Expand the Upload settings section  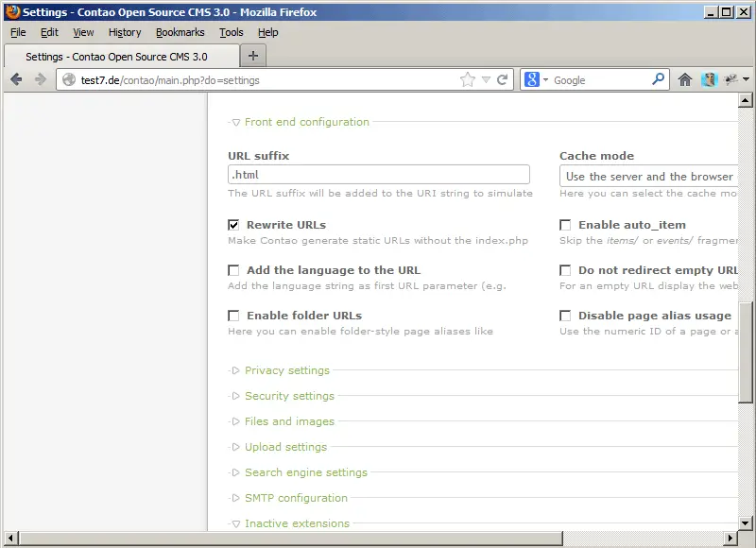point(285,447)
